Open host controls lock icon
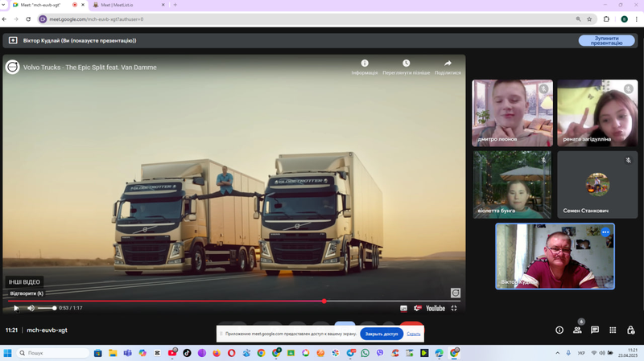Screen dimensions: 644x361 coord(631,330)
